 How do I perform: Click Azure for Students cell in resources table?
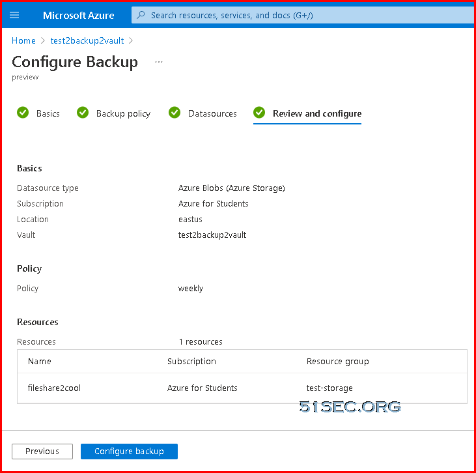[202, 388]
